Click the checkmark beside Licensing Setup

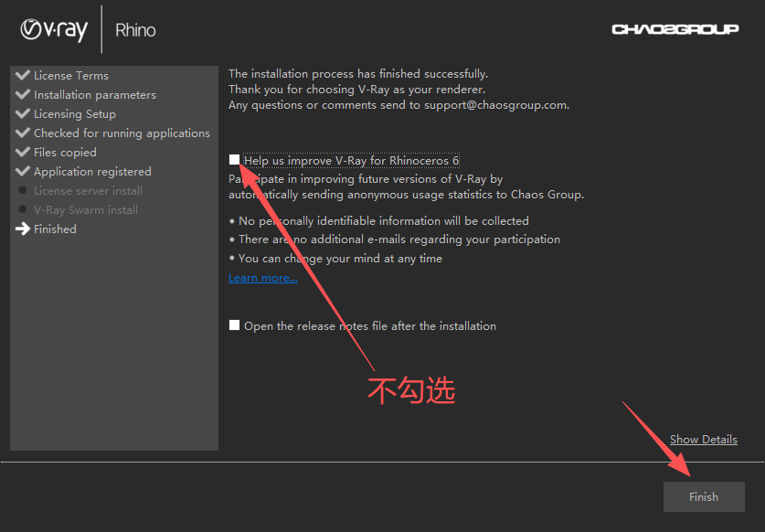23,113
